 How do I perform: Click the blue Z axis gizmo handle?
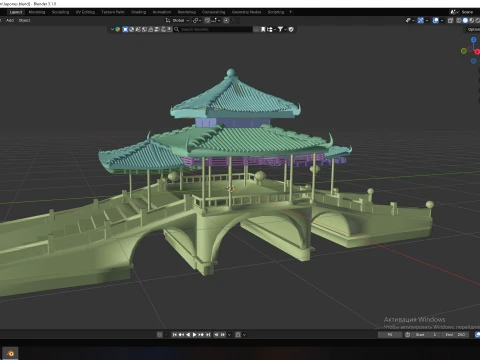[474, 40]
